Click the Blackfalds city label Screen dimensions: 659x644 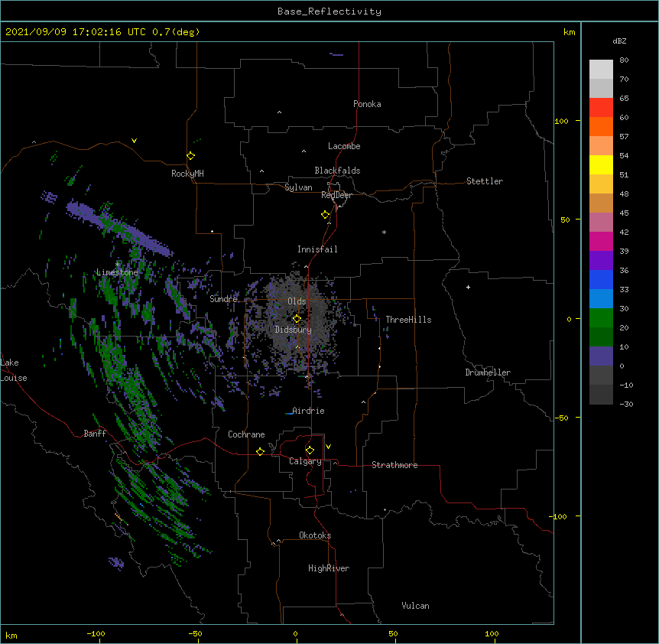pyautogui.click(x=337, y=171)
